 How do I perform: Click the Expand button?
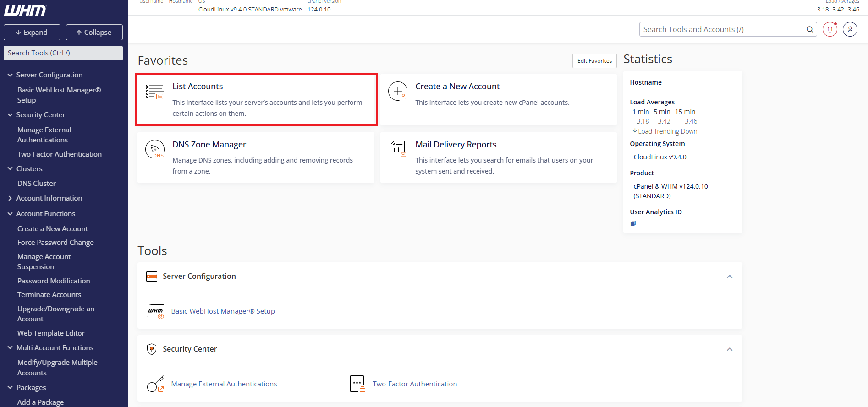tap(32, 33)
